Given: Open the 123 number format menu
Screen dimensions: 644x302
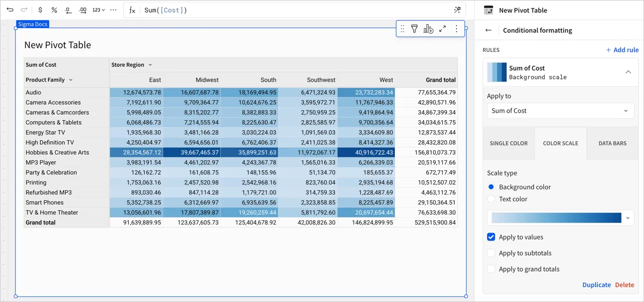Looking at the screenshot, I should [99, 10].
